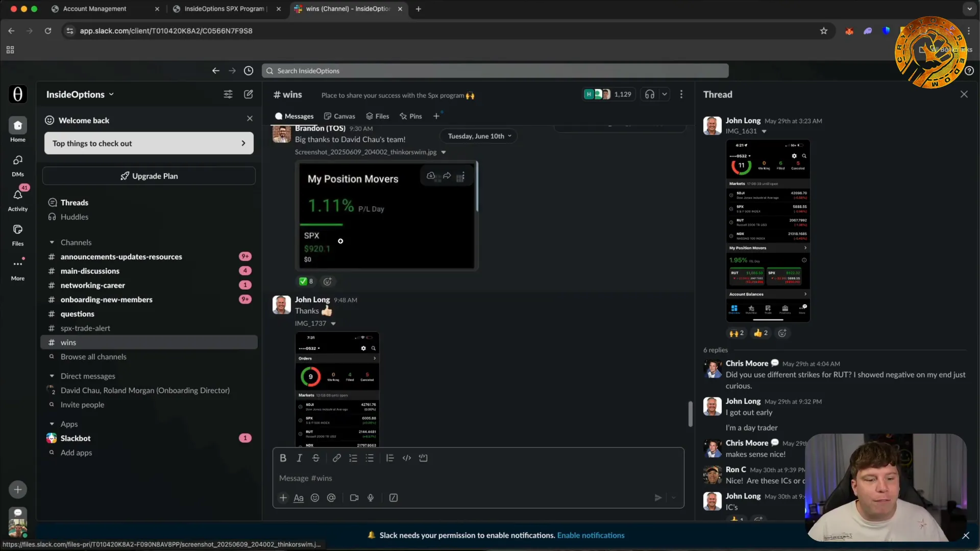The width and height of the screenshot is (980, 551).
Task: Open the Home view in Slack sidebar
Action: [x=18, y=130]
